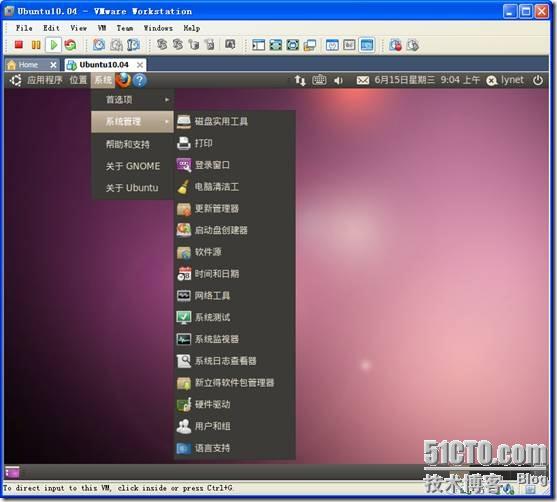Click the lynet user menu

(x=505, y=80)
